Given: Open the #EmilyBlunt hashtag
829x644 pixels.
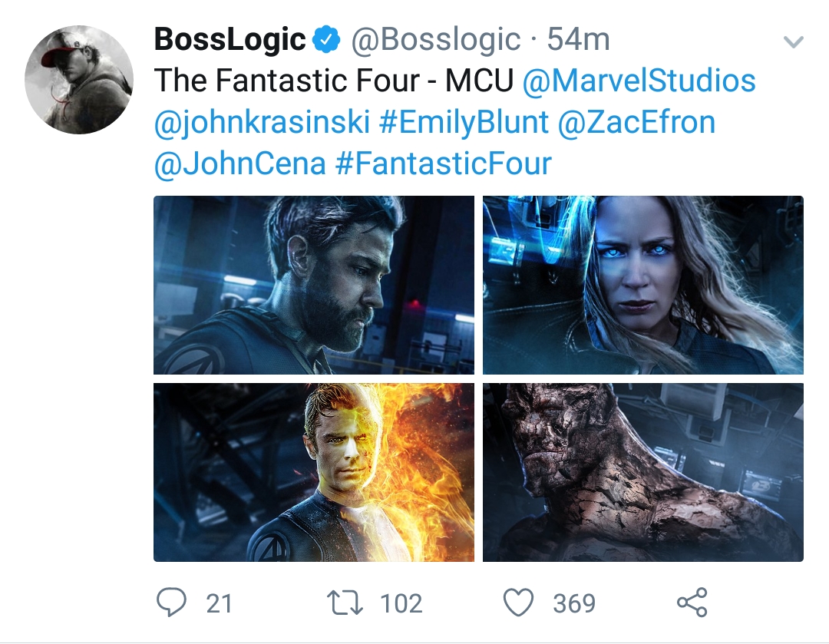Looking at the screenshot, I should (463, 123).
